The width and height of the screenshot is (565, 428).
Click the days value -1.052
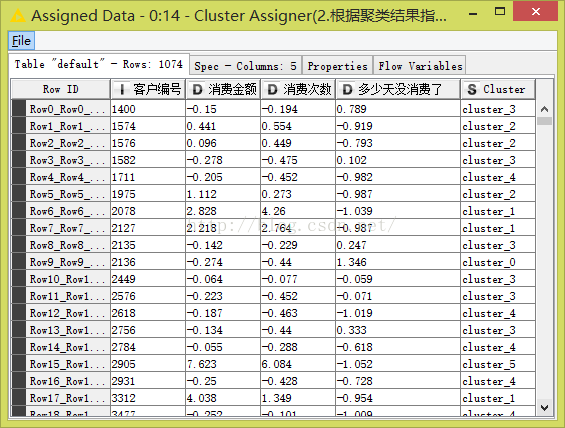tap(398, 364)
